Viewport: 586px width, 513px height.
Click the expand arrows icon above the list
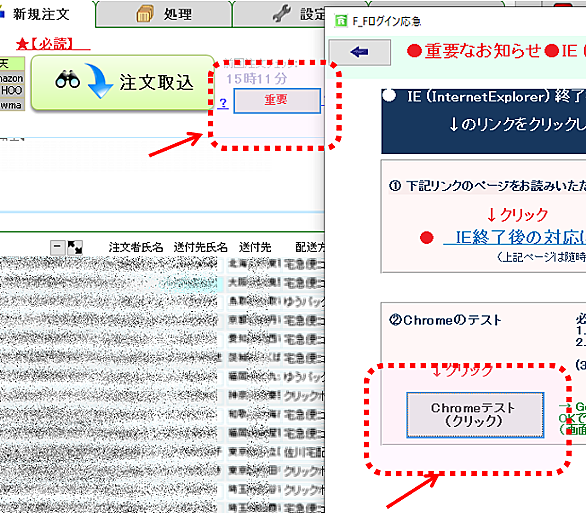click(x=74, y=247)
